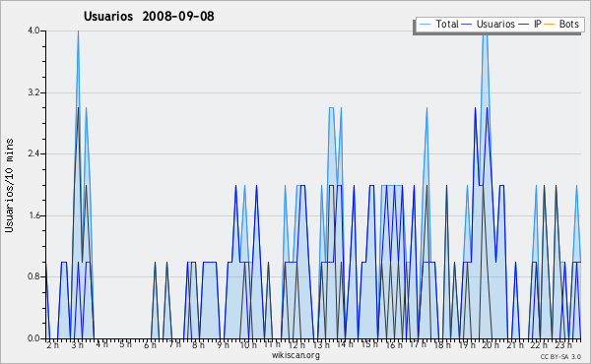Viewport: 591px width, 364px height.
Task: Click the chart title 'Usuarios 2008-09-08'
Action: tap(149, 16)
